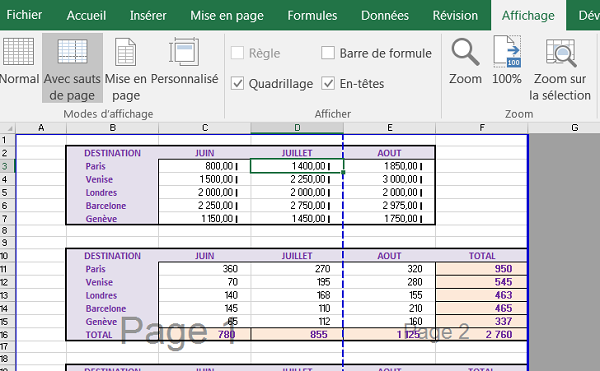Select row 3 header
Screen dimensions: 600x371
click(x=8, y=166)
